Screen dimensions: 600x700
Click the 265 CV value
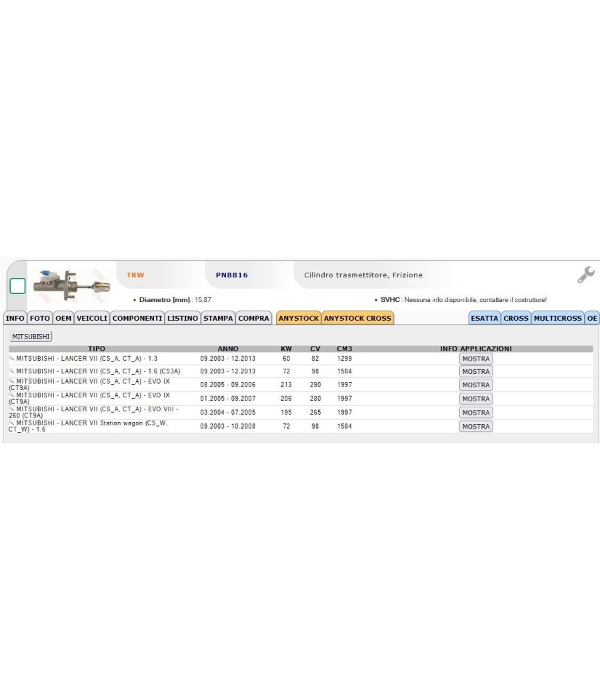315,412
